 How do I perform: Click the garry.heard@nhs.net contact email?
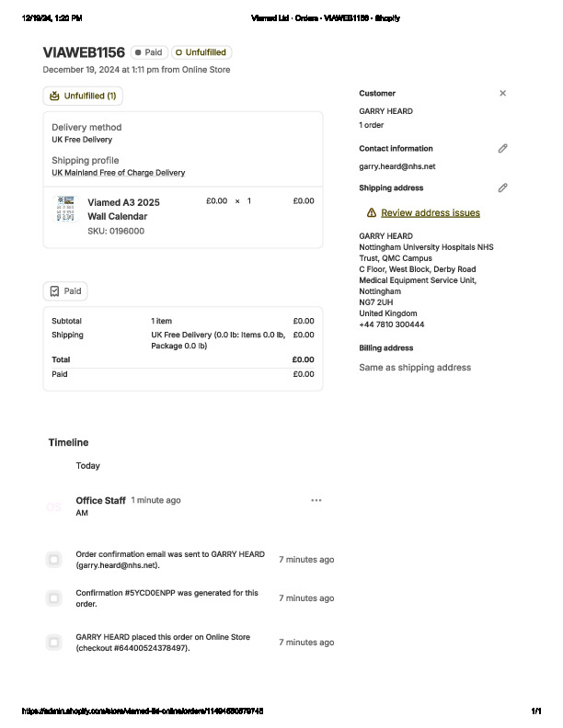(x=396, y=166)
